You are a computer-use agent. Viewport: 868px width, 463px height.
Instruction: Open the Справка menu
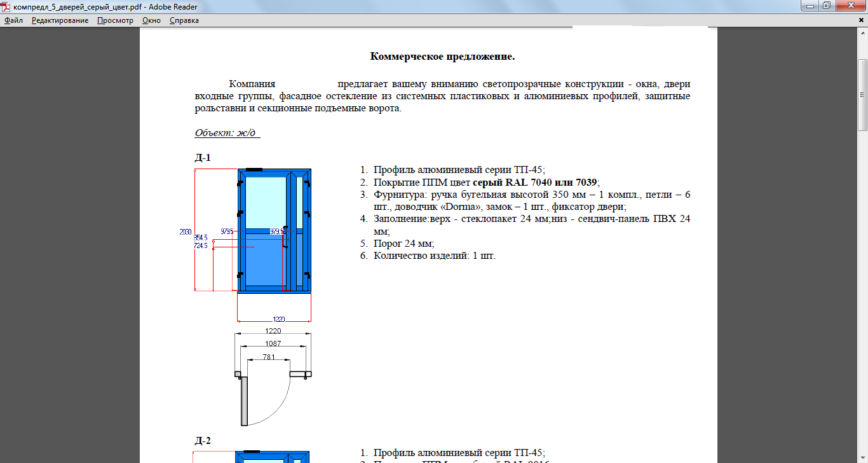click(x=184, y=20)
